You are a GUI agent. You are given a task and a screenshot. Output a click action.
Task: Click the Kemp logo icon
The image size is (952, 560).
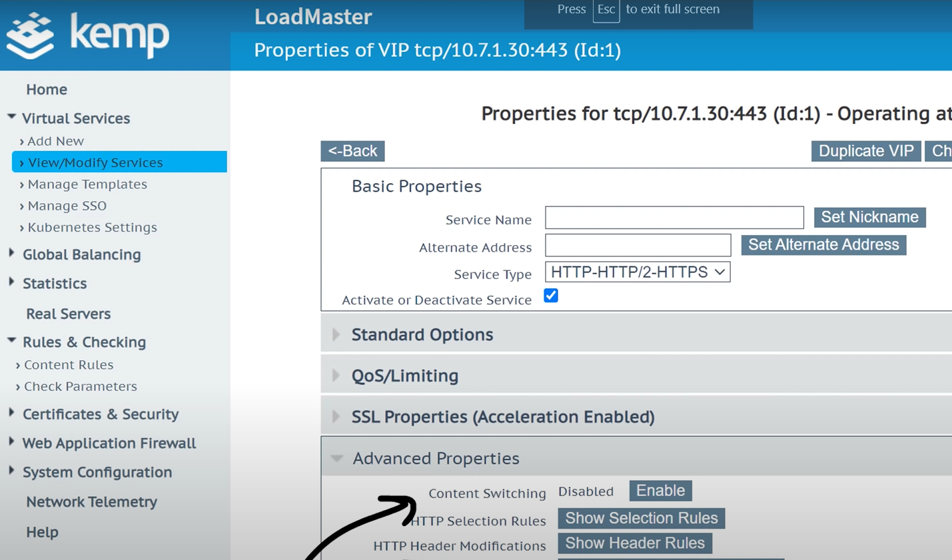(30, 36)
